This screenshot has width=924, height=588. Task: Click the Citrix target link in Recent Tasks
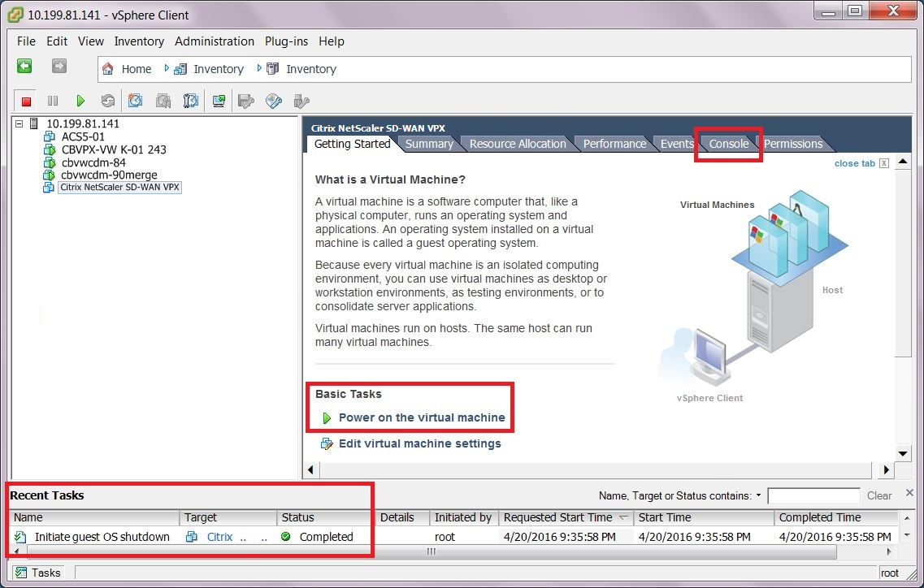[219, 537]
